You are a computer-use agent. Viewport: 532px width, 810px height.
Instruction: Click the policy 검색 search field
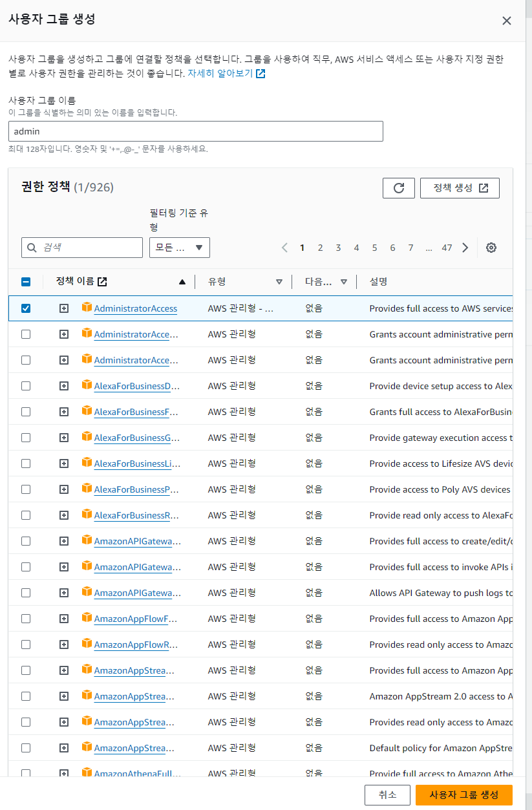82,248
